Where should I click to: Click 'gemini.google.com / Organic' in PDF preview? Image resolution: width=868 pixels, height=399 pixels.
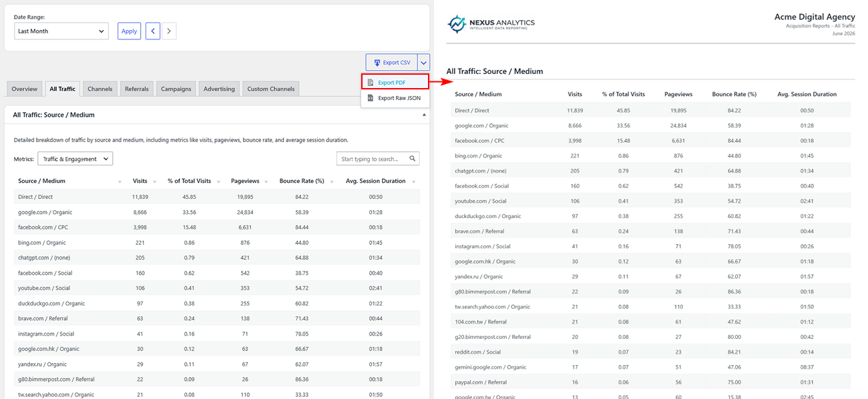click(491, 367)
